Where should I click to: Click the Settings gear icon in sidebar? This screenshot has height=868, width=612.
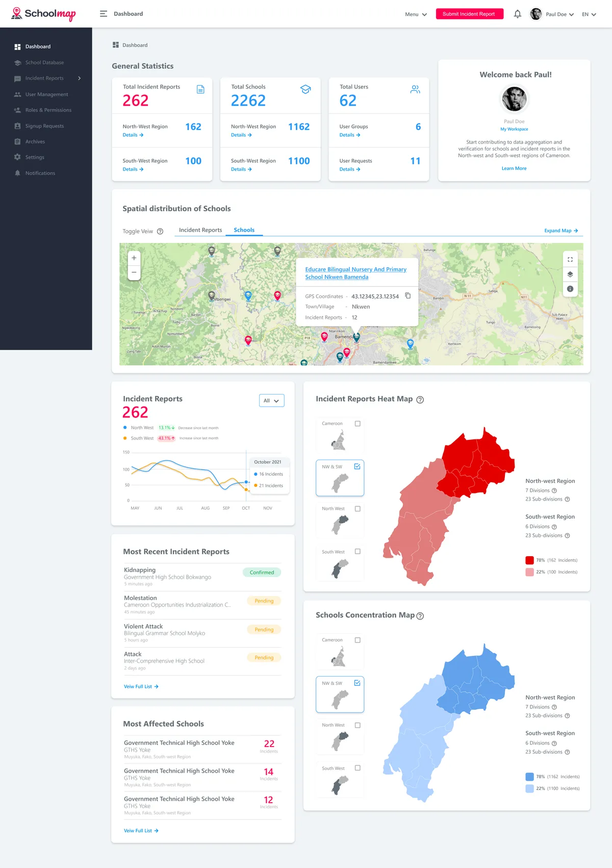point(17,157)
